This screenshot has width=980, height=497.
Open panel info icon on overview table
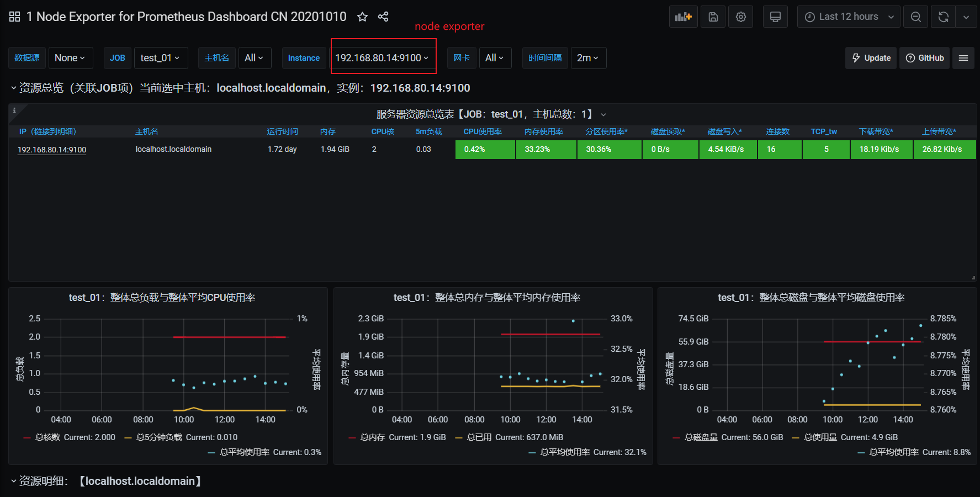14,110
